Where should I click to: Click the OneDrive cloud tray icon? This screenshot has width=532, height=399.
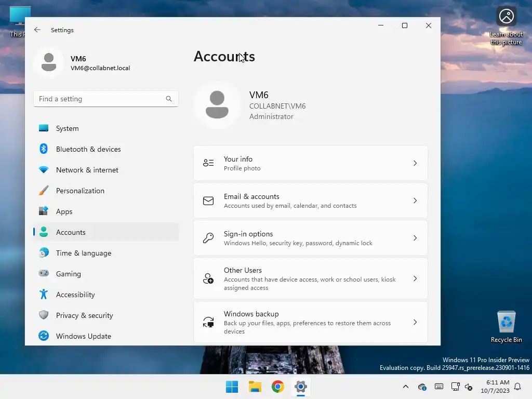coord(422,387)
